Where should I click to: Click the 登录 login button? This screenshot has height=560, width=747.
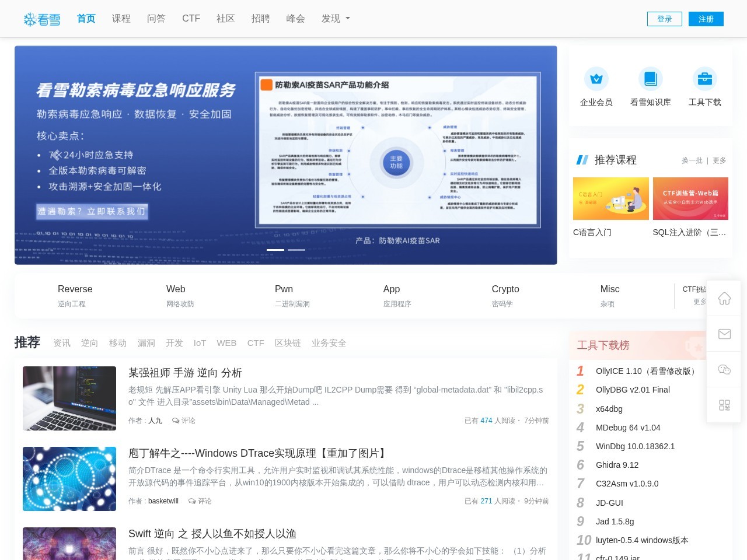(664, 19)
